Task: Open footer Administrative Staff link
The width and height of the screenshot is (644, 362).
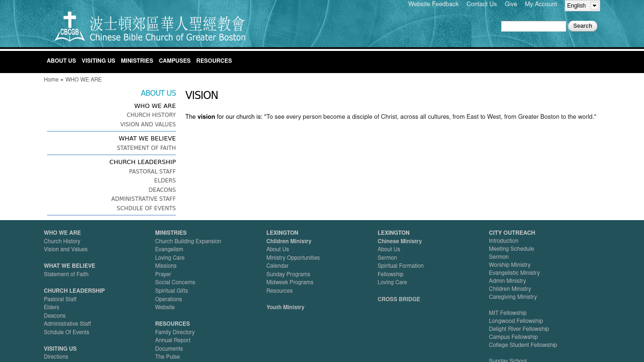Action: click(67, 324)
